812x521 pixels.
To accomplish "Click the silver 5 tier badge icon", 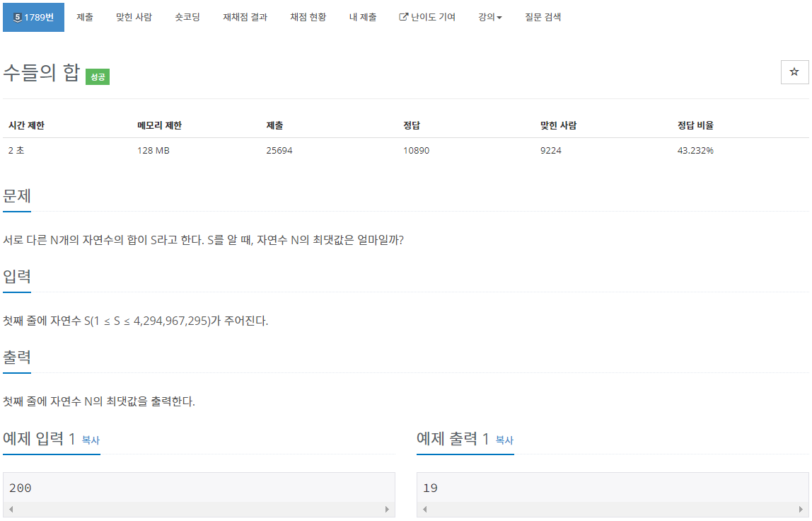I will coord(17,18).
